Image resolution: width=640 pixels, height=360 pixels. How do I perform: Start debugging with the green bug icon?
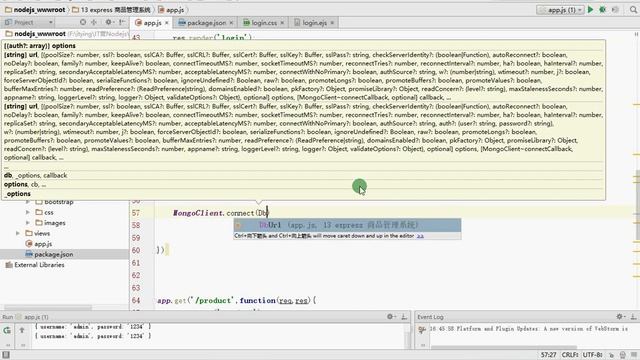[602, 9]
